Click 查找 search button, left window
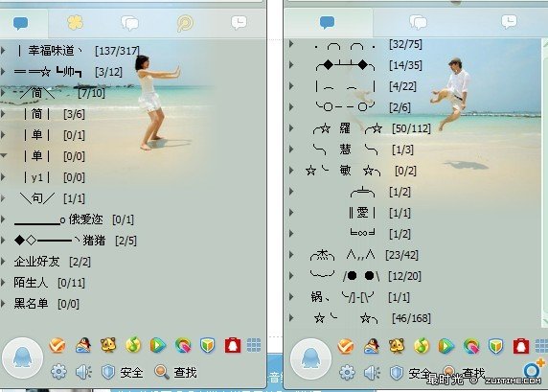The height and width of the screenshot is (392, 548). click(x=175, y=372)
